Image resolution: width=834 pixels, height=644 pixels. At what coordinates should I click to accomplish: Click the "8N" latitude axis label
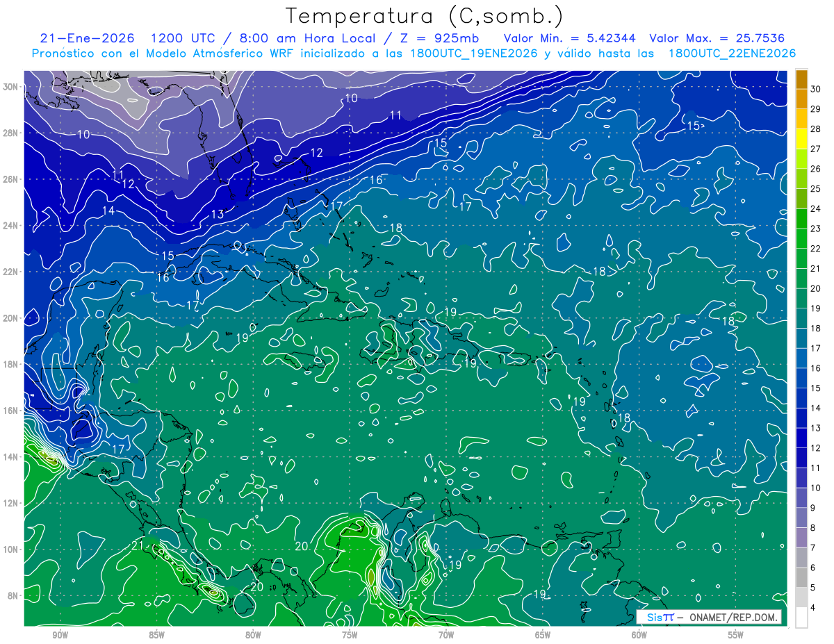14,596
